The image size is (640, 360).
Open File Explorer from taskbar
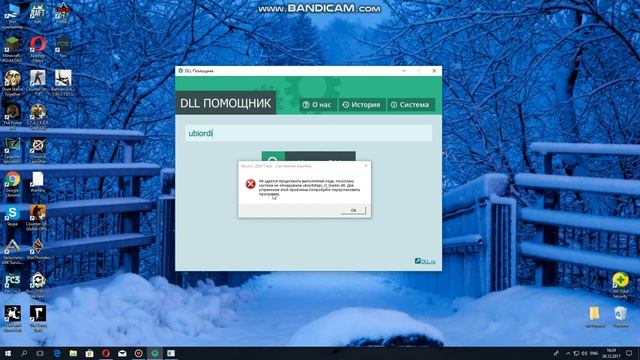click(x=73, y=353)
